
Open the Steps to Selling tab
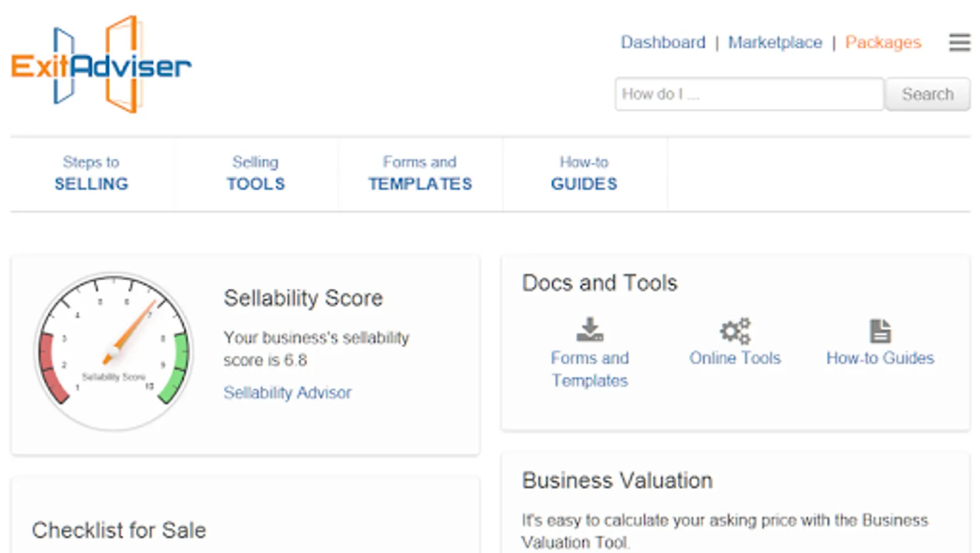(92, 174)
